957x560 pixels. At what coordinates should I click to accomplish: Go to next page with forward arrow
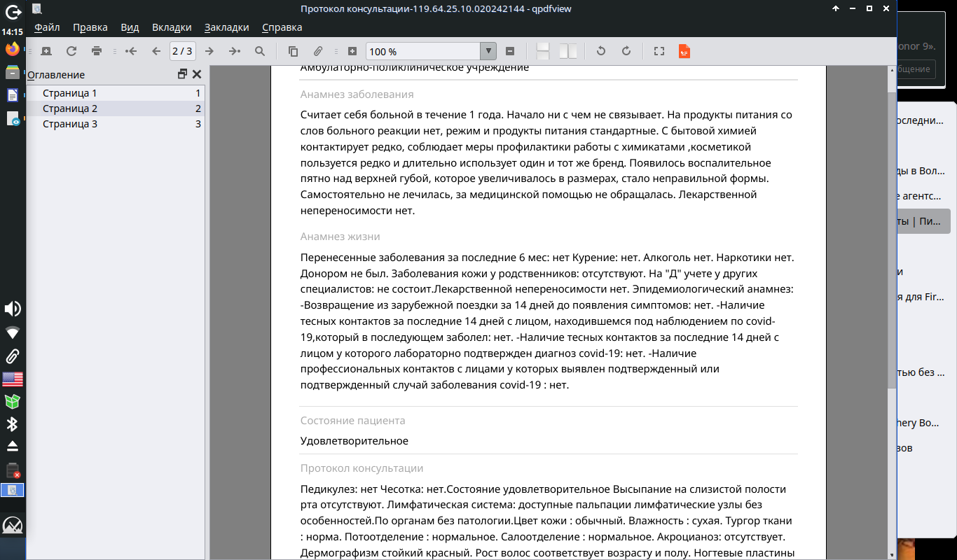[208, 50]
